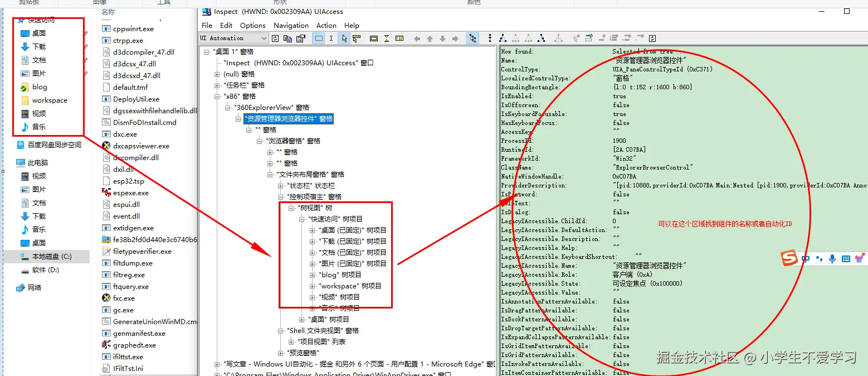
Task: Open the File menu in Inspect
Action: point(207,25)
